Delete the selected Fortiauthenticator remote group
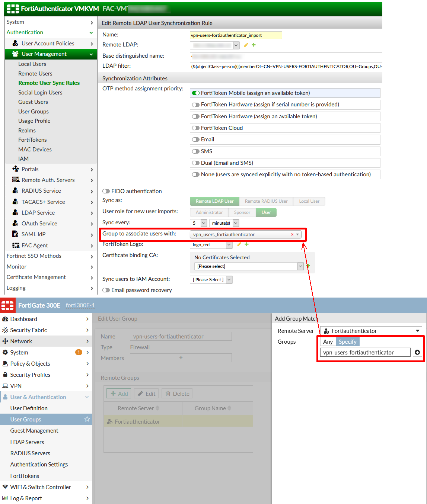Image resolution: width=427 pixels, height=504 pixels. [177, 393]
